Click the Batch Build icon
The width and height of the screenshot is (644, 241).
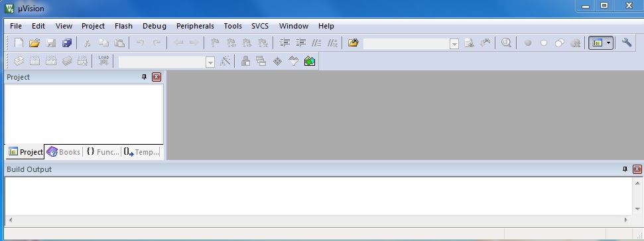click(67, 61)
